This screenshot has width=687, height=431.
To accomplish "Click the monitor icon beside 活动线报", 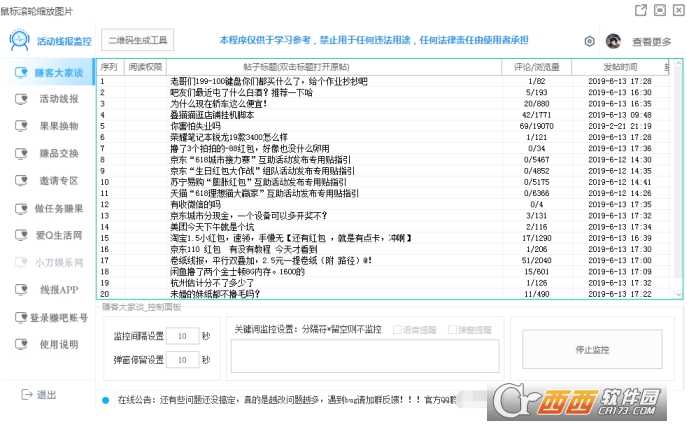I will [22, 99].
